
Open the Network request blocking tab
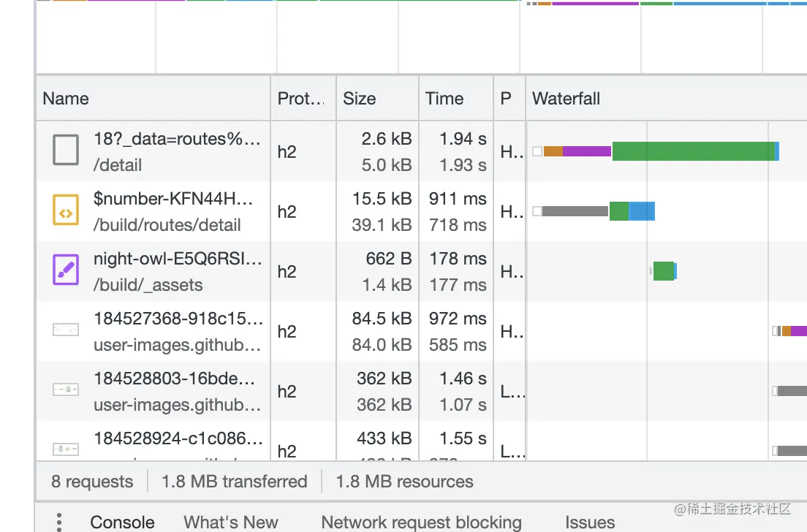(x=421, y=522)
